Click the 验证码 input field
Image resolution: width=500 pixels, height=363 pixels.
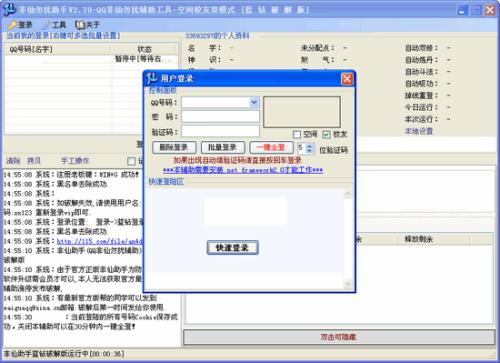(220, 132)
